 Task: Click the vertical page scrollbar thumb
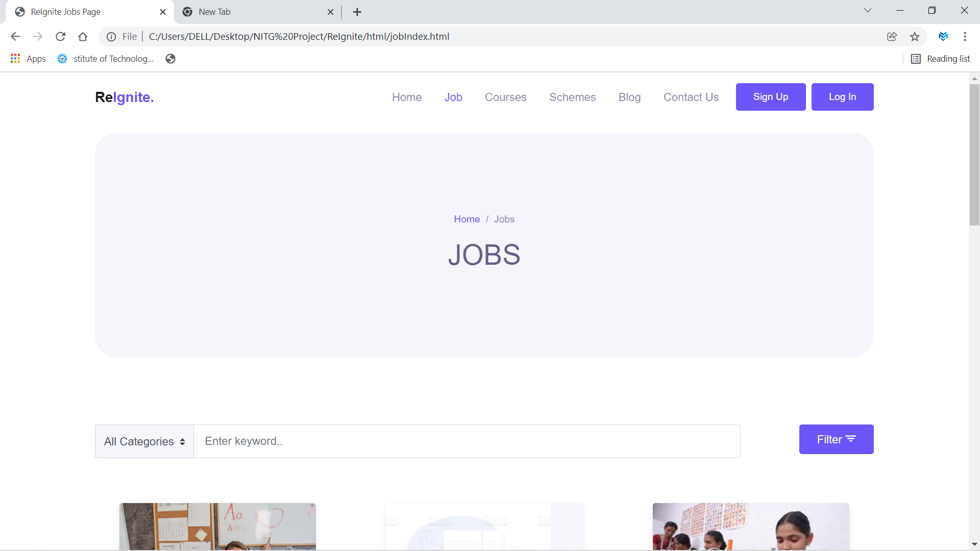click(x=974, y=154)
